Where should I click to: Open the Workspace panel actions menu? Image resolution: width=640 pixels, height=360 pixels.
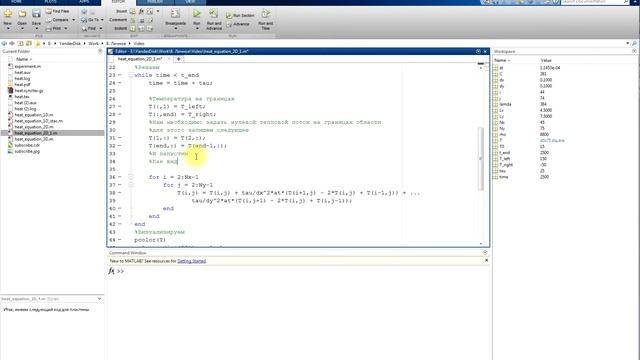tap(634, 51)
